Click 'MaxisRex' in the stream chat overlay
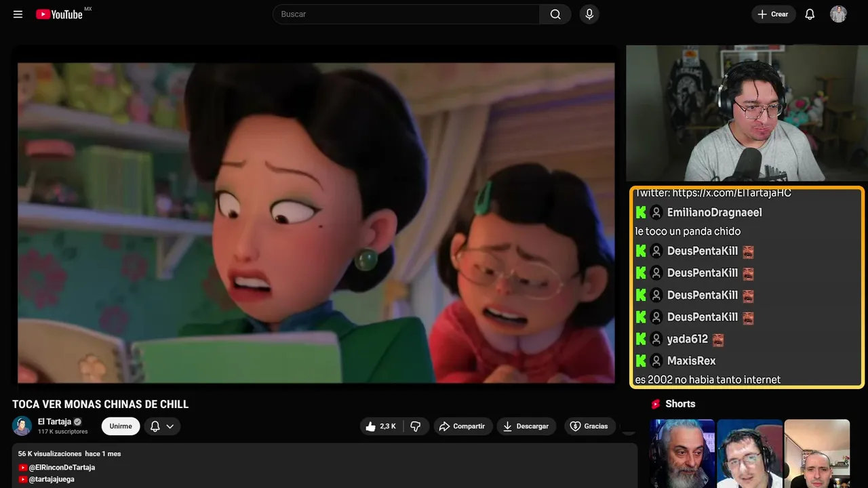Screen dimensions: 868x488 692,361
